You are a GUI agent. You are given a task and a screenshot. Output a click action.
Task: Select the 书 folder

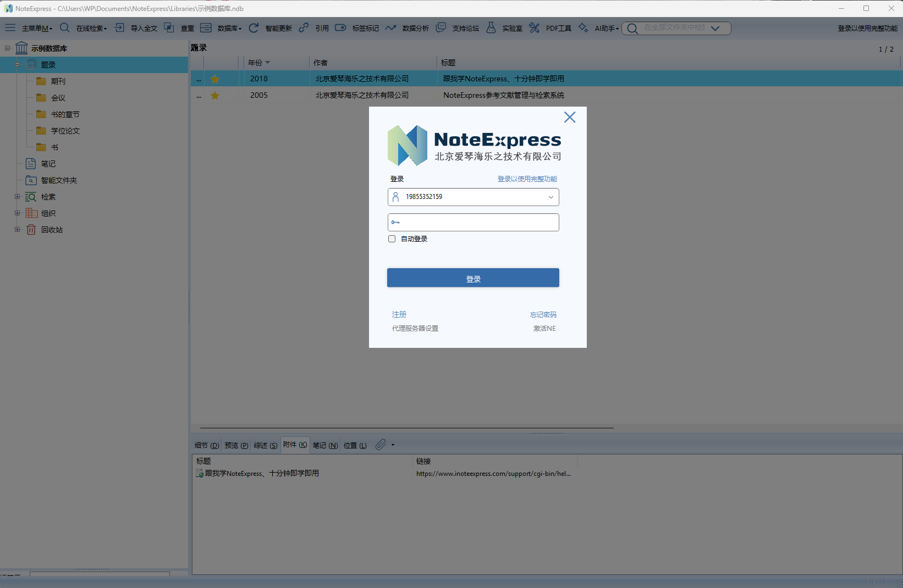pyautogui.click(x=54, y=147)
